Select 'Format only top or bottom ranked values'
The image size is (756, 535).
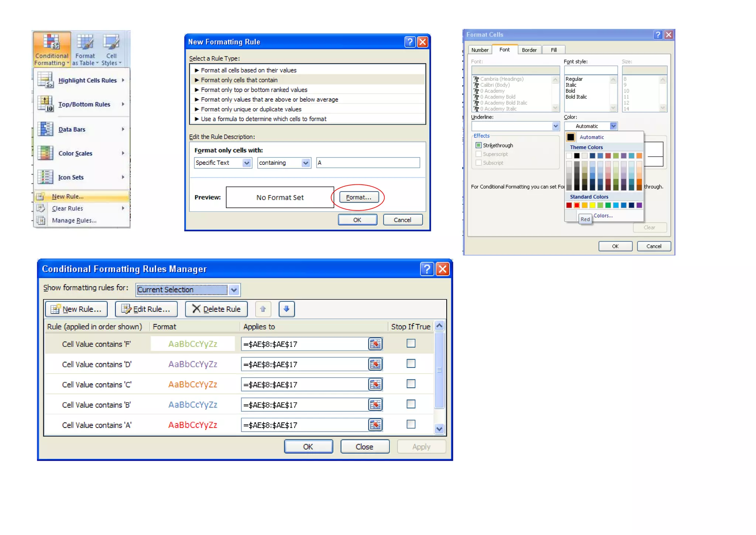tap(308, 90)
